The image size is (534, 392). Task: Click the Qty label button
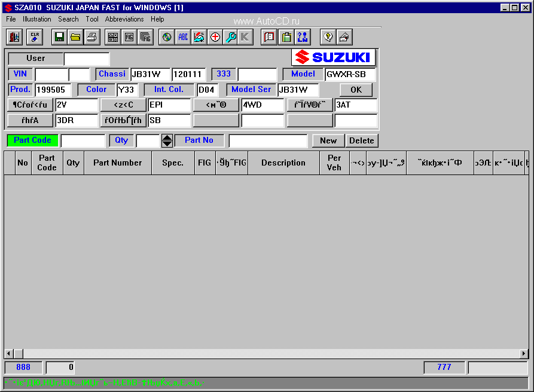point(121,140)
